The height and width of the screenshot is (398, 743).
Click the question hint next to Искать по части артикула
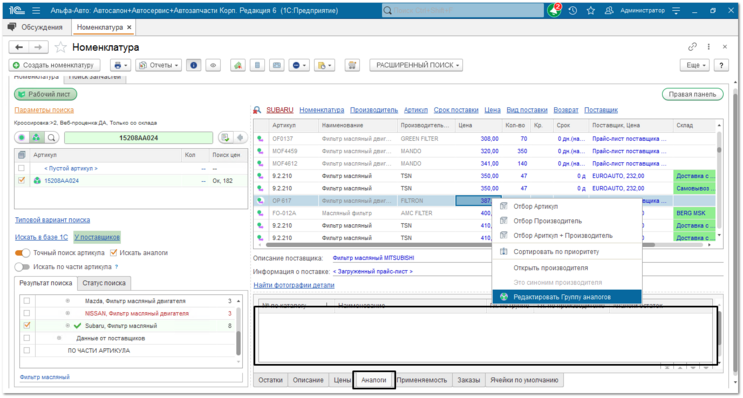[117, 267]
